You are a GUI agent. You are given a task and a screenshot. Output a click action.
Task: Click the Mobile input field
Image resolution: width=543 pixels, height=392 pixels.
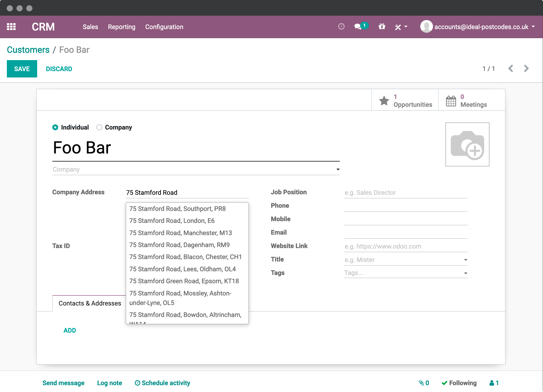[x=406, y=219]
